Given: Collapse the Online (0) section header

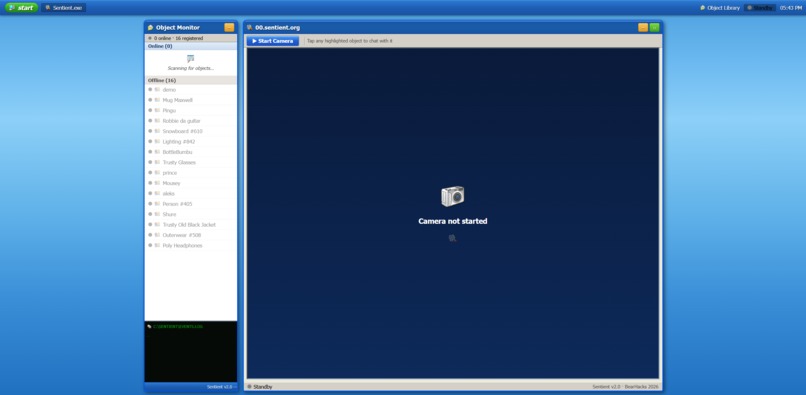Looking at the screenshot, I should click(191, 46).
